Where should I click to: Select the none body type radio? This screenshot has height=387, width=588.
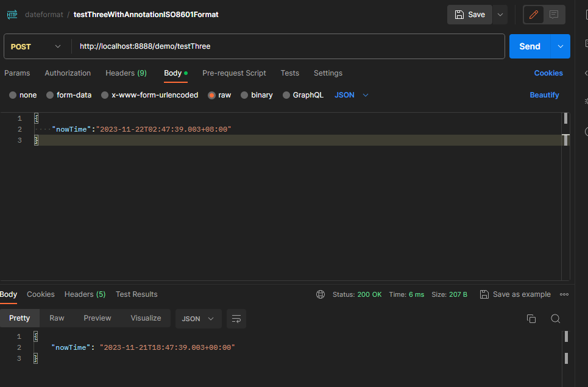coord(13,95)
